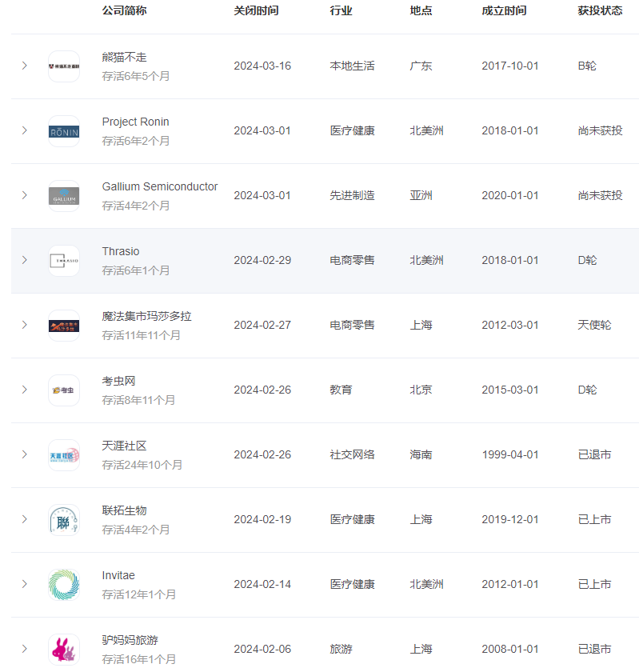Click the 社交网络 industry cell

[x=352, y=454]
